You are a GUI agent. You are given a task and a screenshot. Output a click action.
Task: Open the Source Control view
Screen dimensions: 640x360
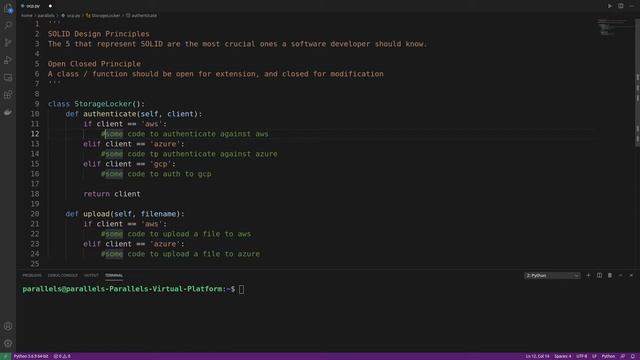tap(8, 42)
